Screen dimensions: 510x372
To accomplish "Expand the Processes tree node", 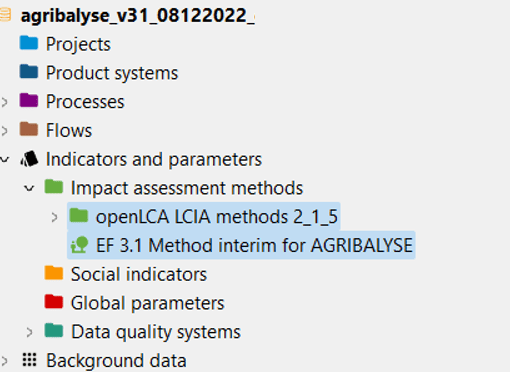I will [4, 102].
